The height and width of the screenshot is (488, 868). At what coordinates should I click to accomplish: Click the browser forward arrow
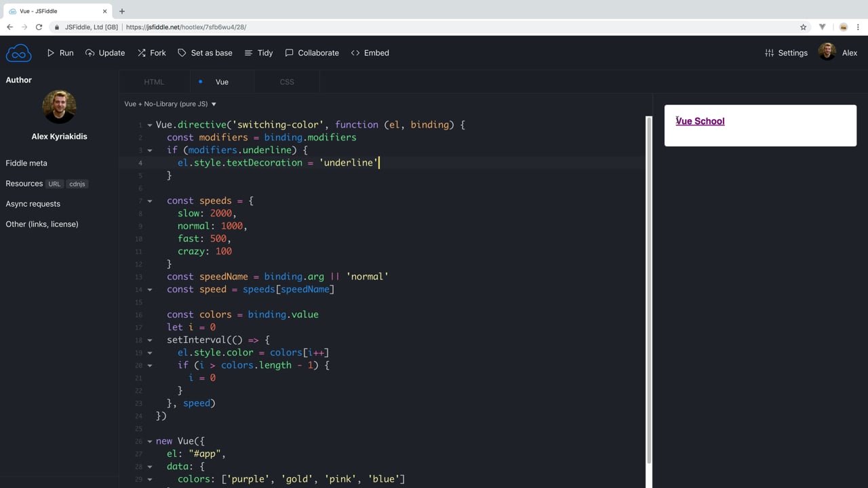click(24, 27)
